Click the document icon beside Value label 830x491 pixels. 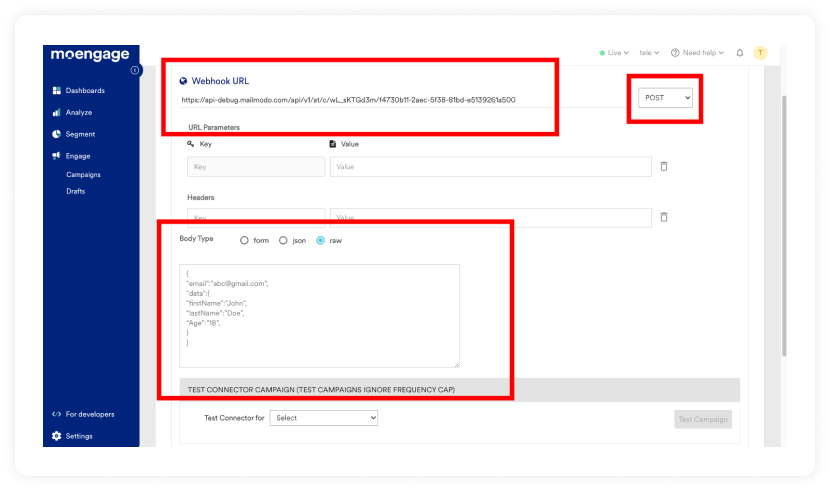tap(332, 144)
